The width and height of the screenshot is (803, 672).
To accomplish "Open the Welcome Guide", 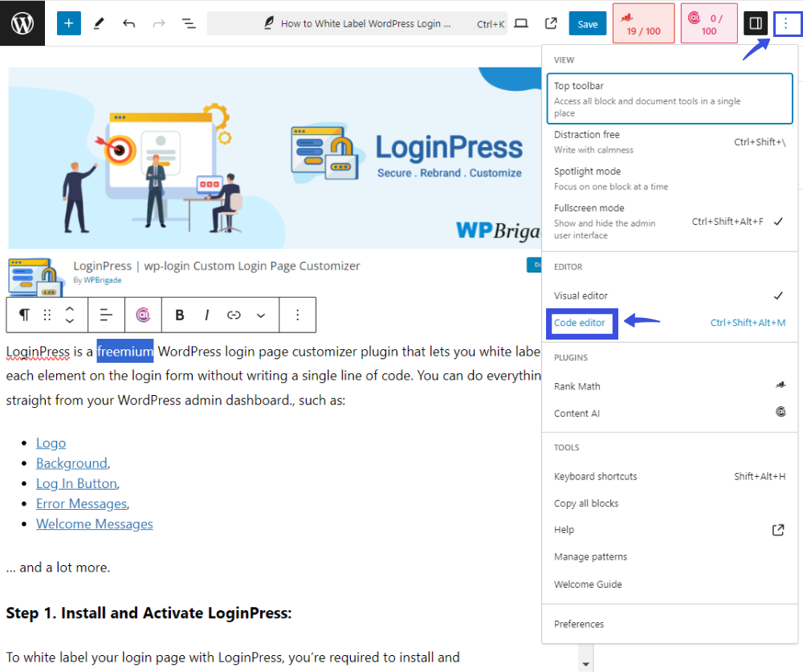I will (x=670, y=584).
